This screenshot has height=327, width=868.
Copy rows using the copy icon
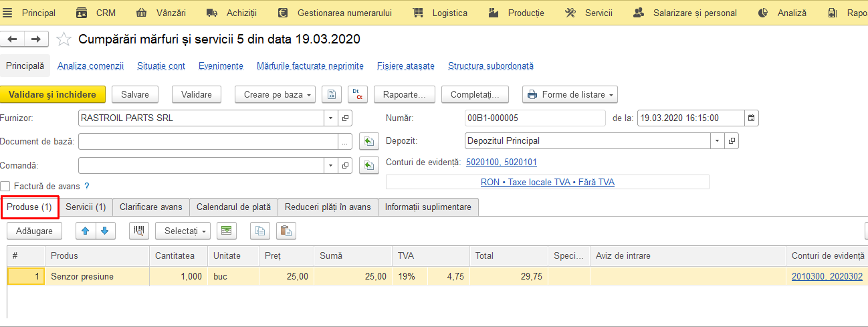(260, 231)
